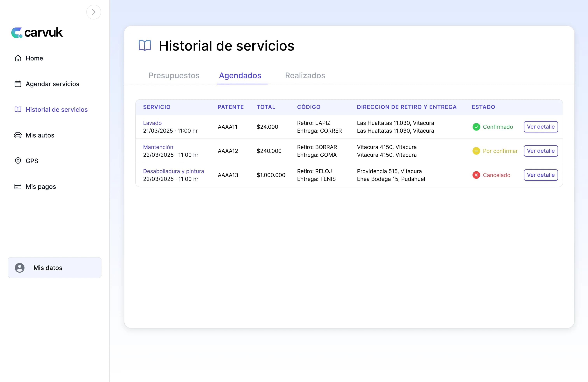Open Mis datos button
This screenshot has height=382, width=588.
tap(55, 268)
